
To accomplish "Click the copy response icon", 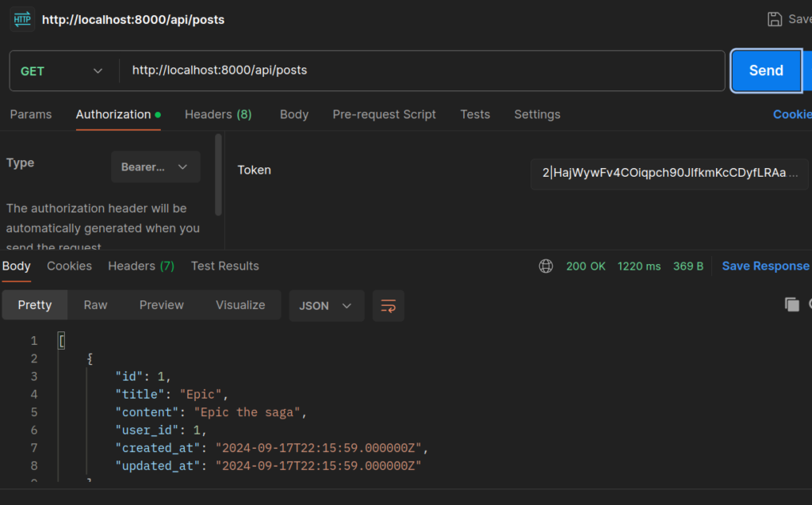I will click(x=791, y=304).
